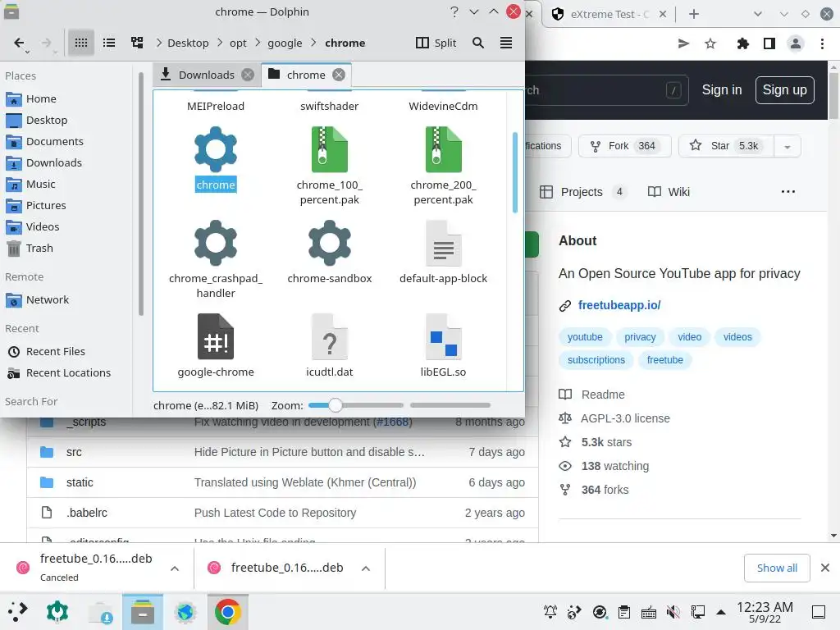Viewport: 840px width, 630px height.
Task: Open Trash in Places panel
Action: pyautogui.click(x=39, y=249)
